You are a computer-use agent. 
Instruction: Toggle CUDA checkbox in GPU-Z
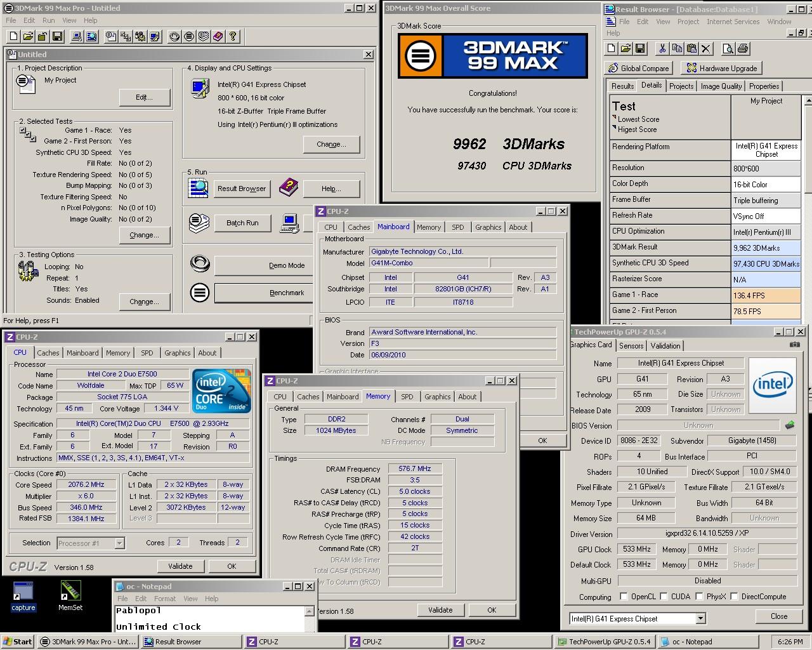(x=664, y=597)
